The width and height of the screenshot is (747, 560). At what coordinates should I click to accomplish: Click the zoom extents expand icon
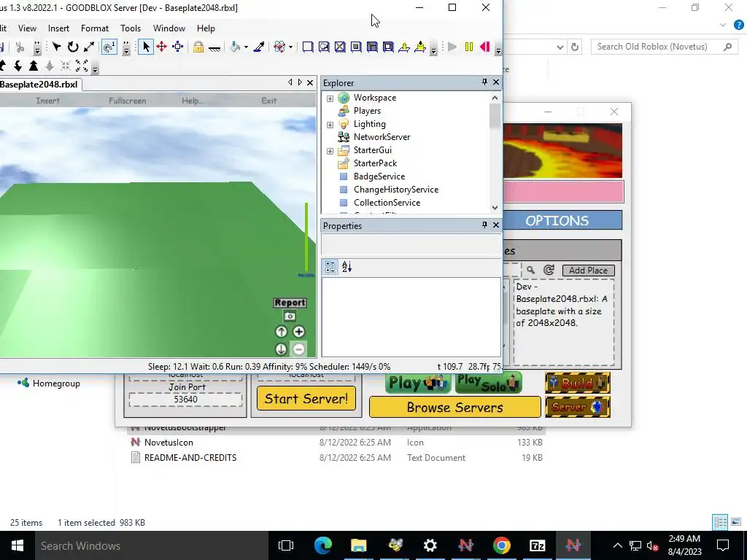[82, 66]
